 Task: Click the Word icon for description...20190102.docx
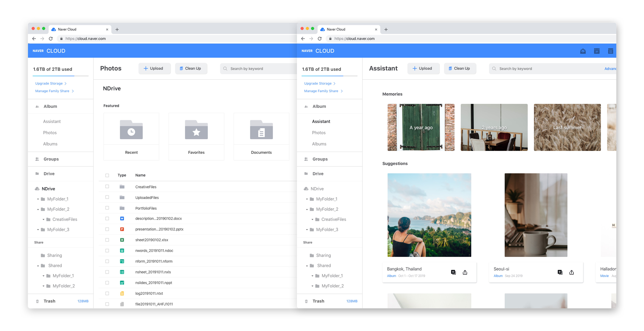click(122, 218)
